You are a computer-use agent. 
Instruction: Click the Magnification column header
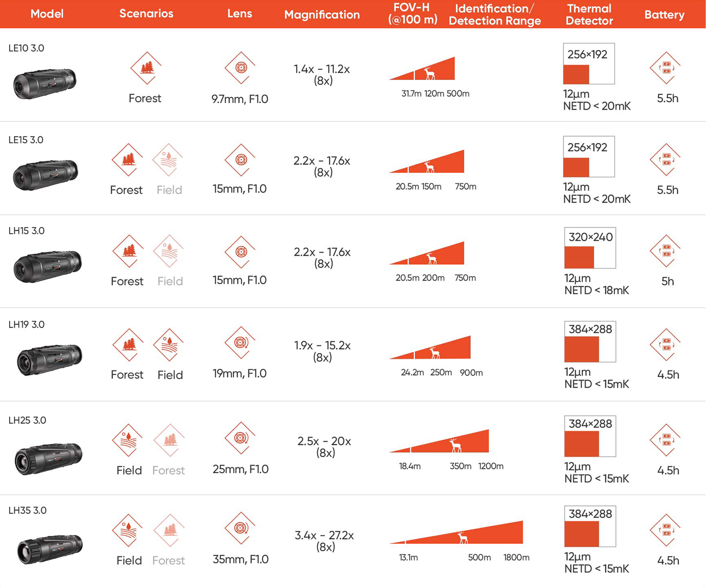tap(322, 15)
